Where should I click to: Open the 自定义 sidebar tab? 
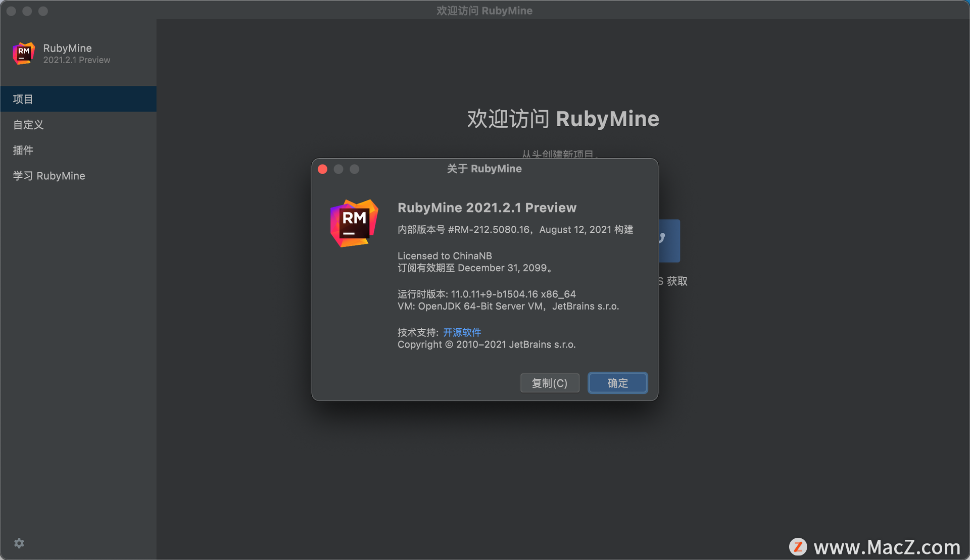click(78, 125)
